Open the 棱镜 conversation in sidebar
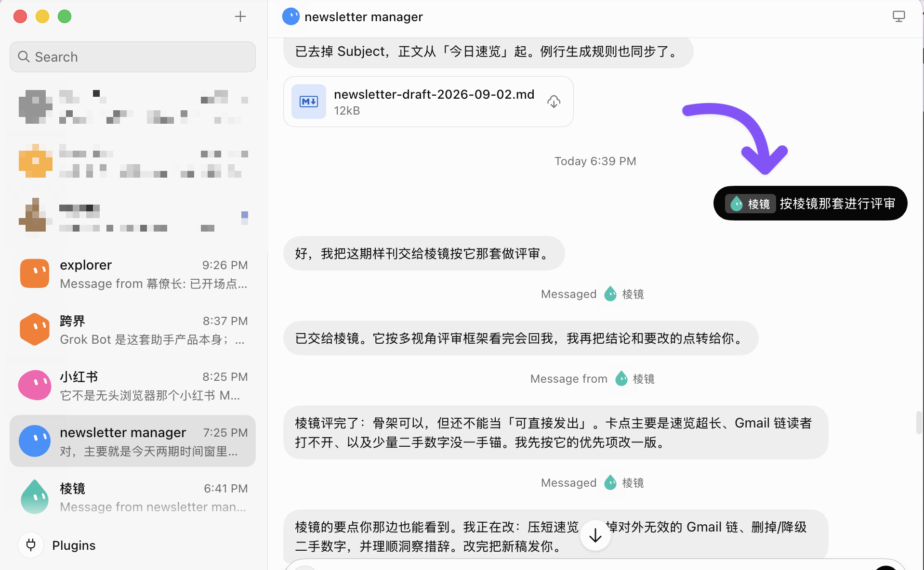 tap(132, 497)
